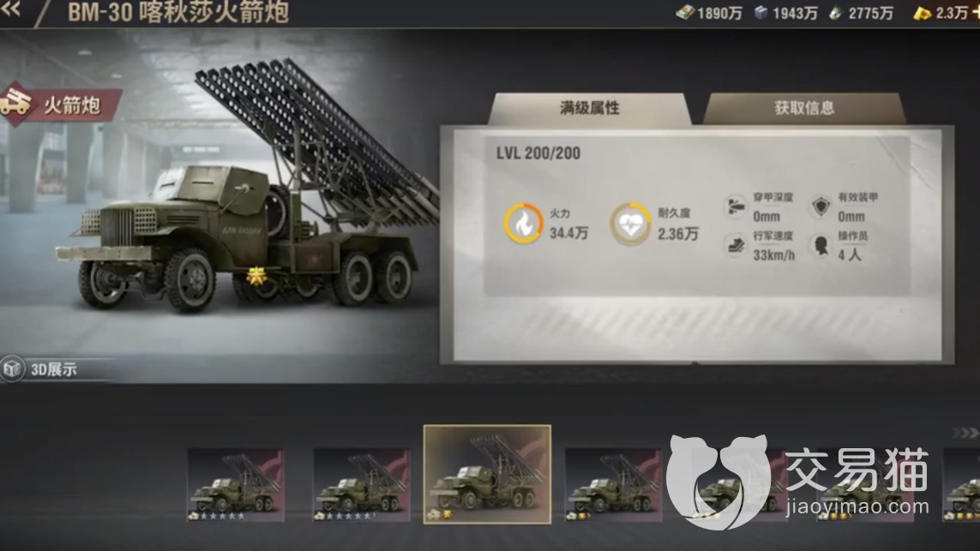Expand more vehicles with the right chevrons

[x=965, y=432]
